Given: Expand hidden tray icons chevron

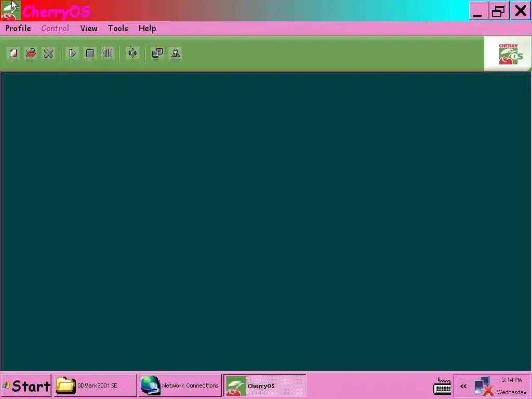Looking at the screenshot, I should pyautogui.click(x=463, y=386).
